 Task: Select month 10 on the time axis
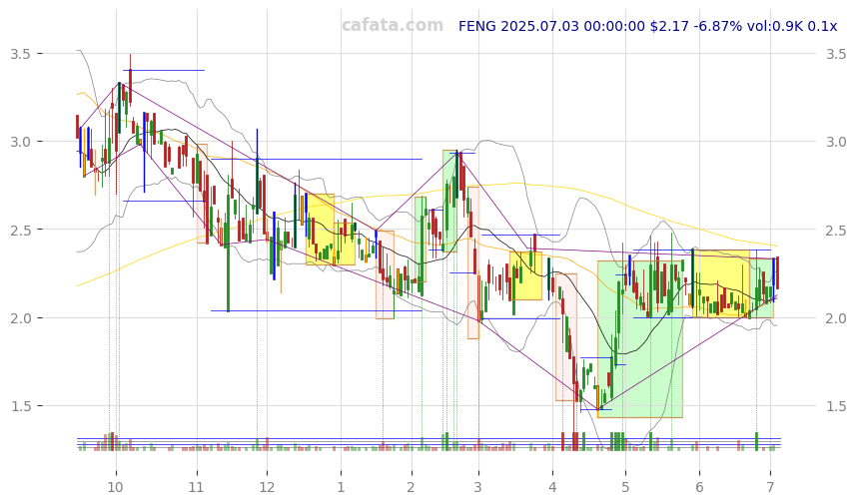pos(115,487)
